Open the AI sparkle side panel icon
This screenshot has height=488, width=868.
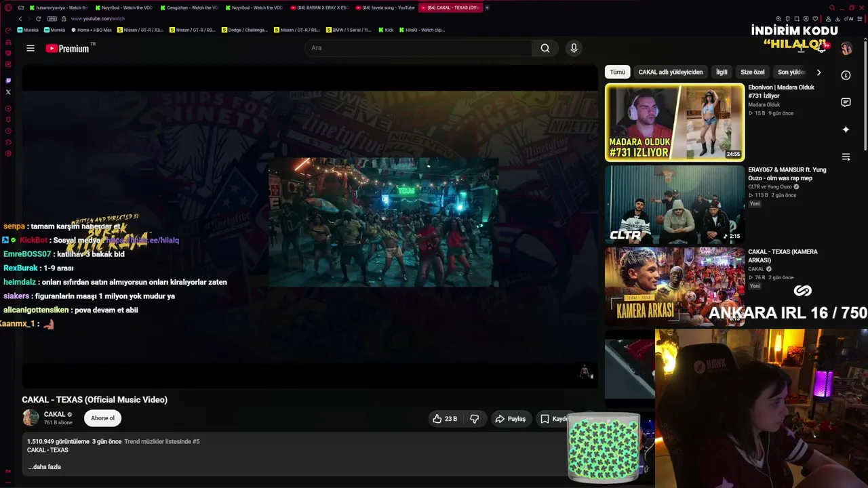coord(846,129)
